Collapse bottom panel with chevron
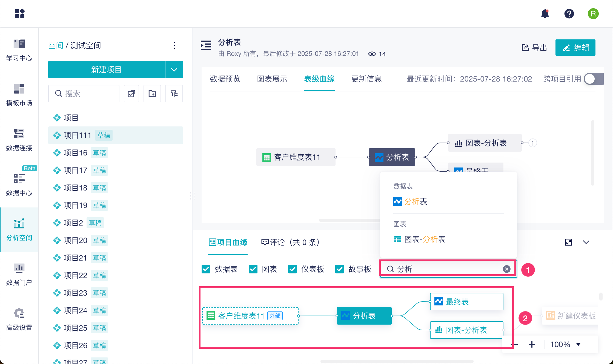Image resolution: width=613 pixels, height=364 pixels. [586, 242]
